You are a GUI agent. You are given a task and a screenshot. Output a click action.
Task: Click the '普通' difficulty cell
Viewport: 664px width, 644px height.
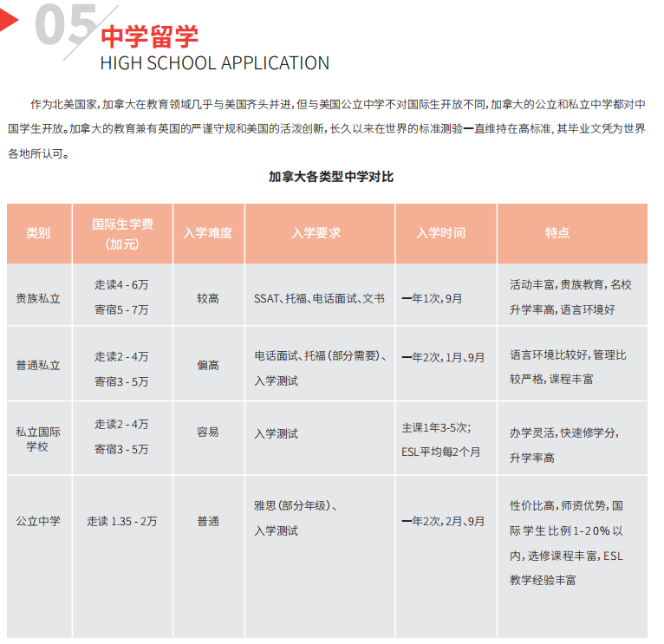click(x=208, y=521)
